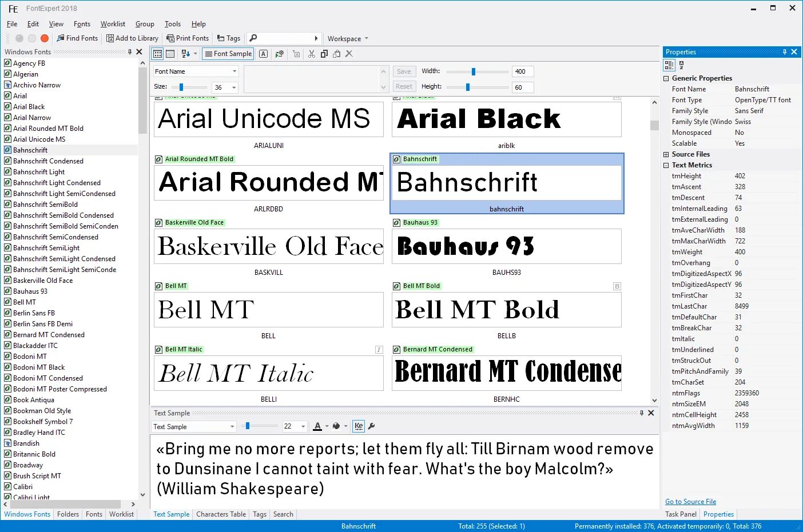The height and width of the screenshot is (532, 803).
Task: Open the File menu
Action: click(x=12, y=24)
